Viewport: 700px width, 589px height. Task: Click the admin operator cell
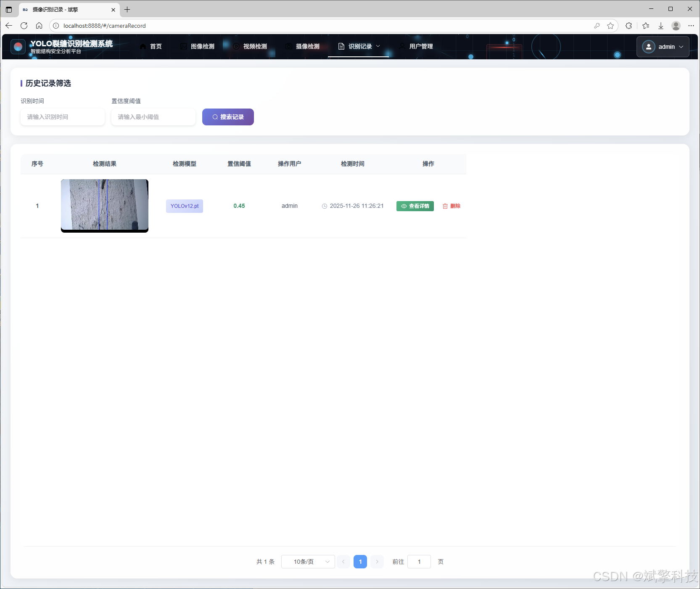coord(290,206)
